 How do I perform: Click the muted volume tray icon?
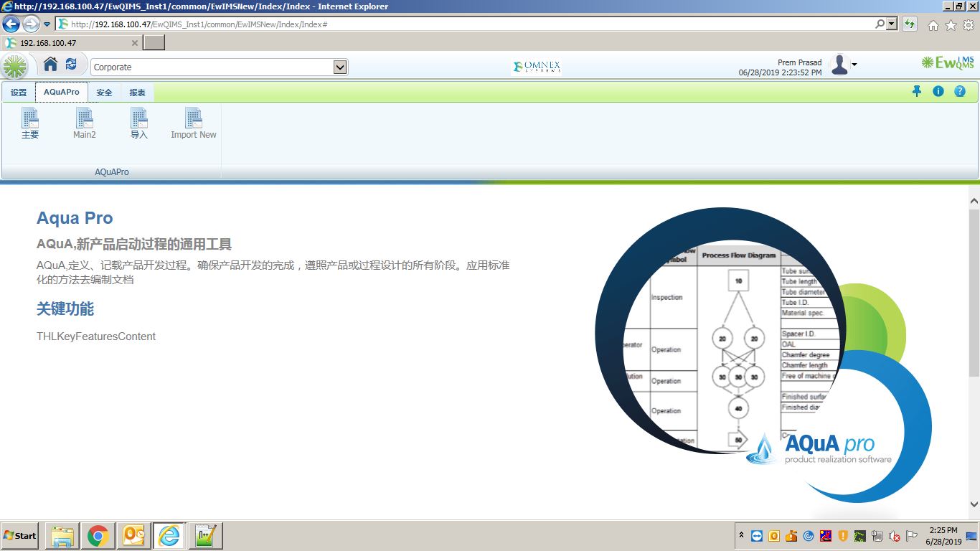(x=895, y=536)
